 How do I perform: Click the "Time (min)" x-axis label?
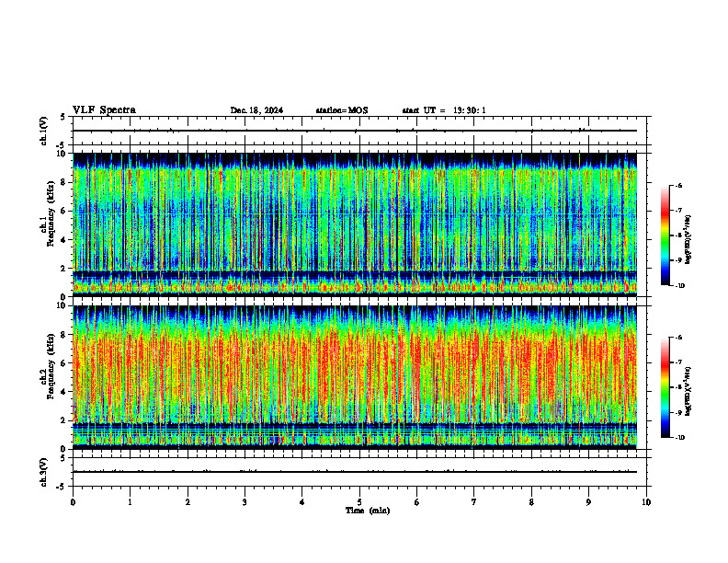pyautogui.click(x=368, y=511)
